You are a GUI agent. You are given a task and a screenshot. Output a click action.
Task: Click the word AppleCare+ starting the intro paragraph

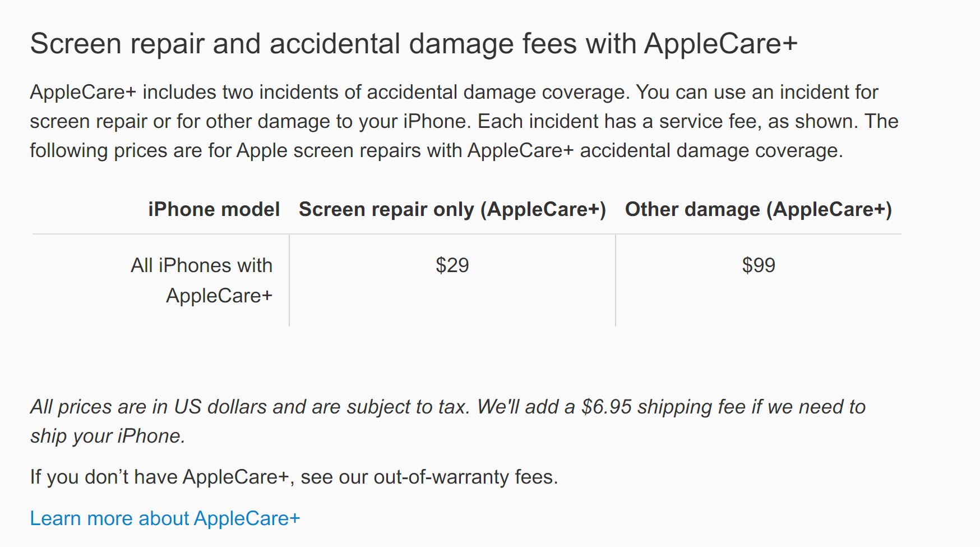tap(83, 92)
